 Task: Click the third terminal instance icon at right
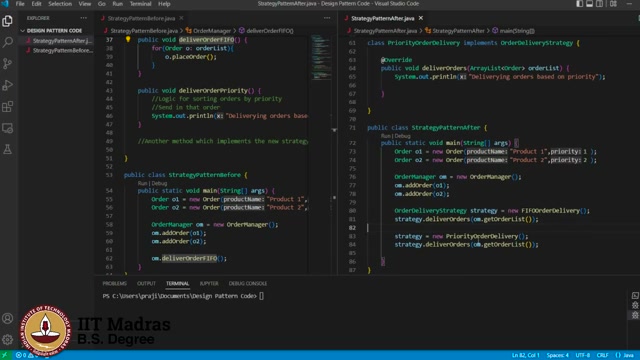(635, 315)
